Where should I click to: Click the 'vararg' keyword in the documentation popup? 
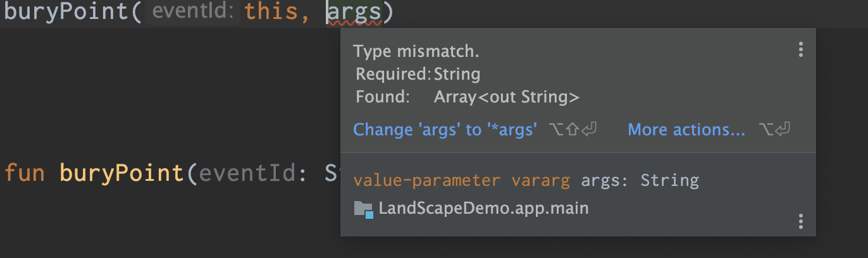540,181
